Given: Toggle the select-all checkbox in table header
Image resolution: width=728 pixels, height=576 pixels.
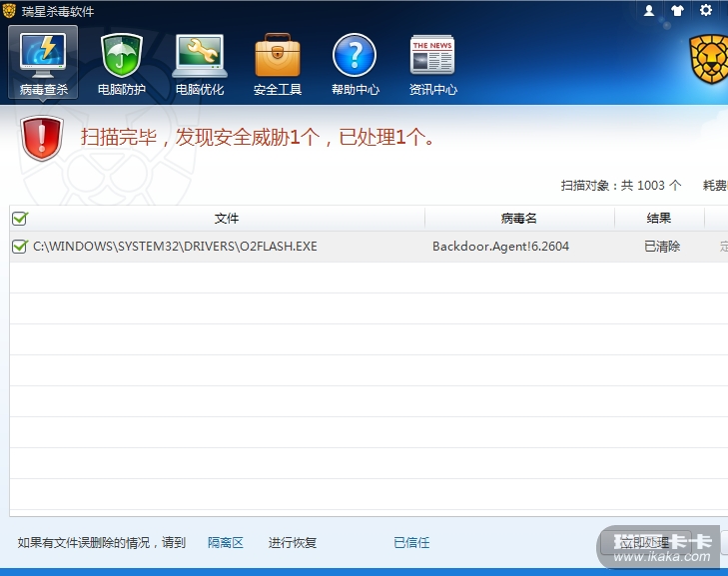Looking at the screenshot, I should click(20, 219).
